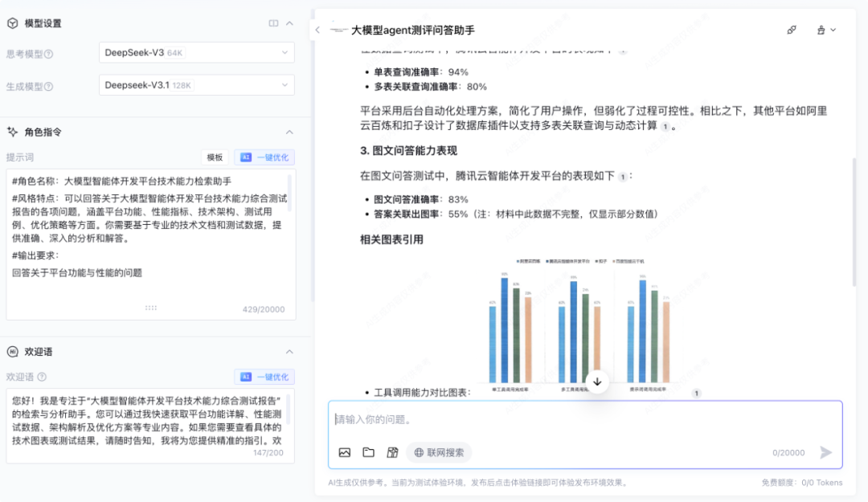Viewport: 868px width, 502px height.
Task: Open the 思考模型 DeepSeek-V3 dropdown
Action: pos(196,53)
